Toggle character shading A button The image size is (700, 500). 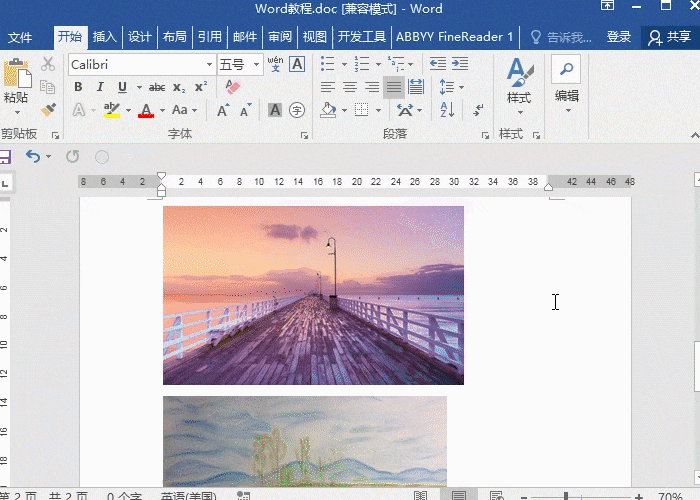275,110
